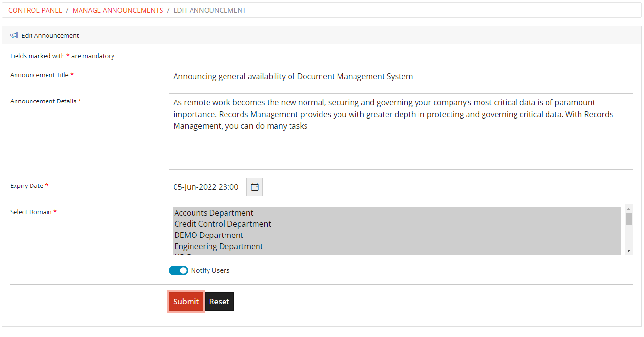Click the Edit Announcement breadcrumb item
The image size is (644, 337).
point(209,10)
